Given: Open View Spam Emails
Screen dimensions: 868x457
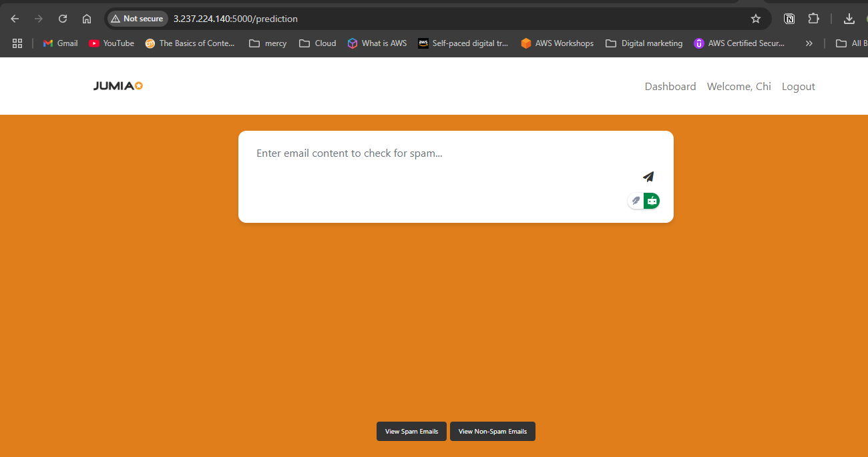Looking at the screenshot, I should click(x=411, y=432).
